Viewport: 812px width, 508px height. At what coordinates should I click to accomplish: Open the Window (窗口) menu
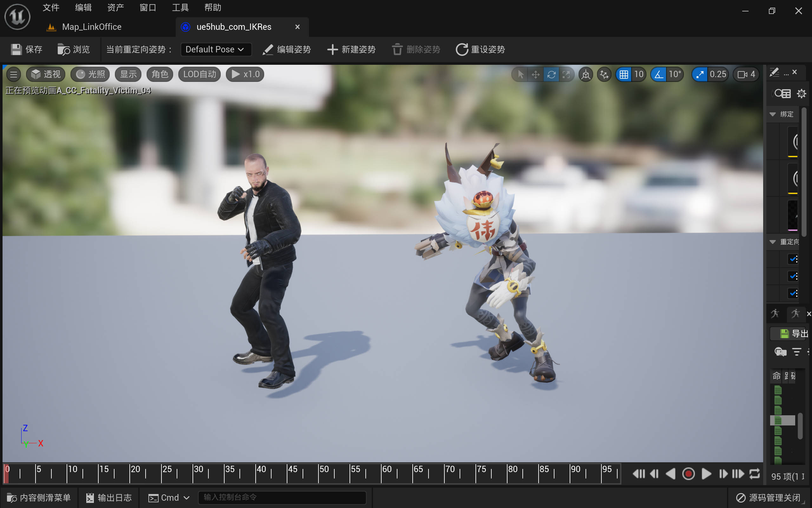point(148,7)
